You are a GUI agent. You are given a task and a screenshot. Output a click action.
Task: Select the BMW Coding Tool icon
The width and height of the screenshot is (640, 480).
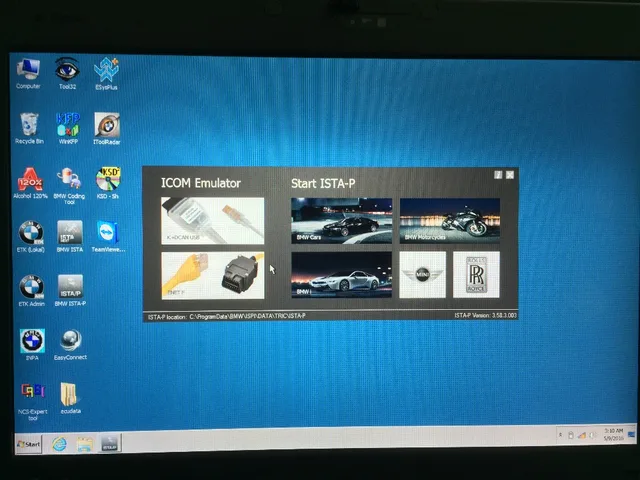(69, 186)
